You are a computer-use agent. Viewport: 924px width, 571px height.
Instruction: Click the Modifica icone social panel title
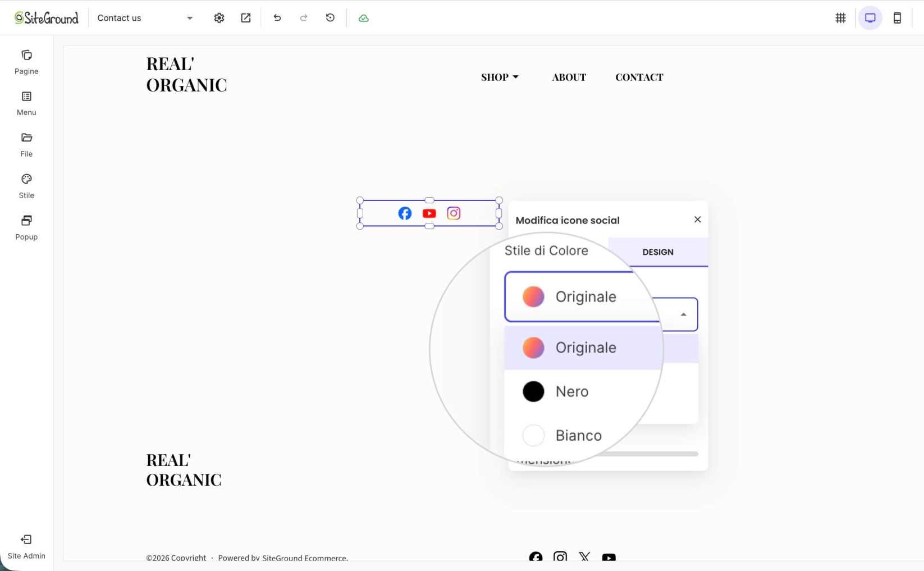(x=568, y=220)
